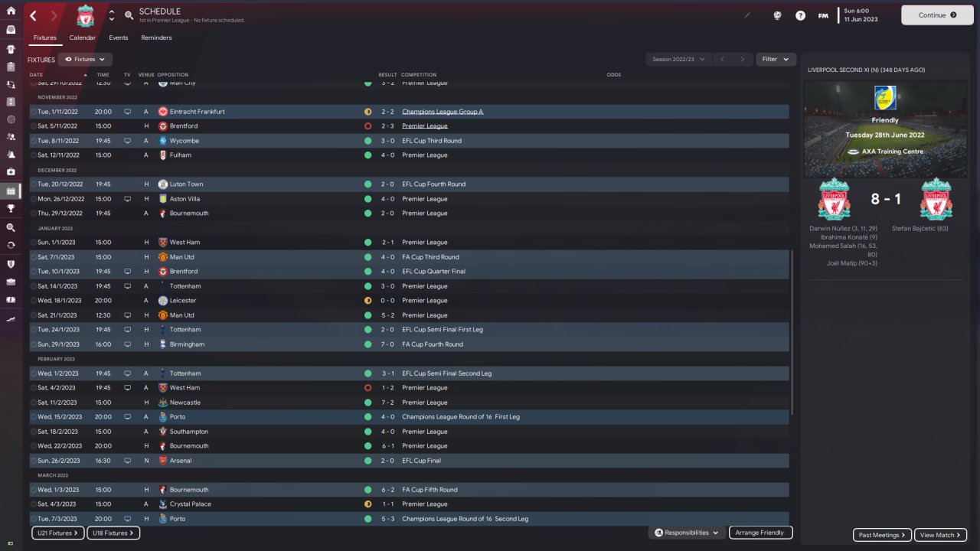Image resolution: width=980 pixels, height=551 pixels.
Task: Switch to the Events tab
Action: click(x=119, y=37)
